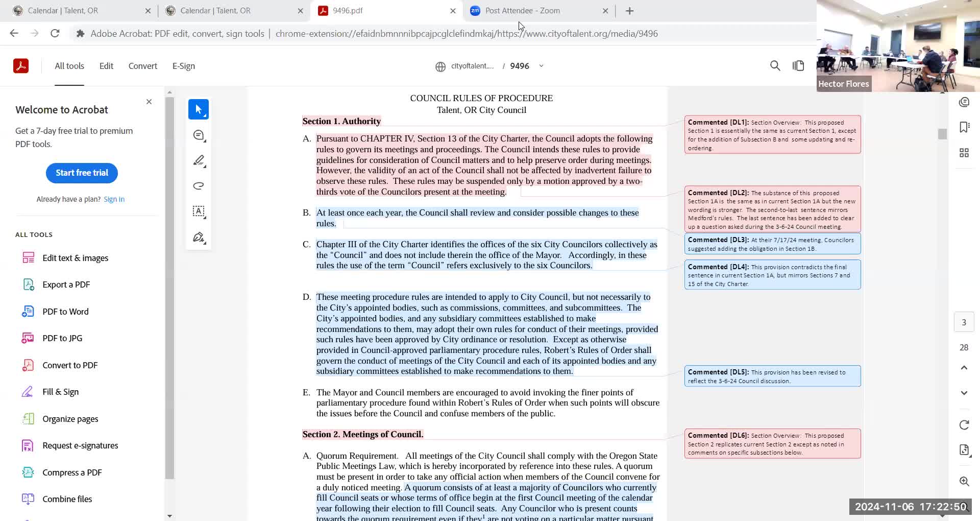Click the address bar URL
980x521 pixels.
(x=467, y=34)
